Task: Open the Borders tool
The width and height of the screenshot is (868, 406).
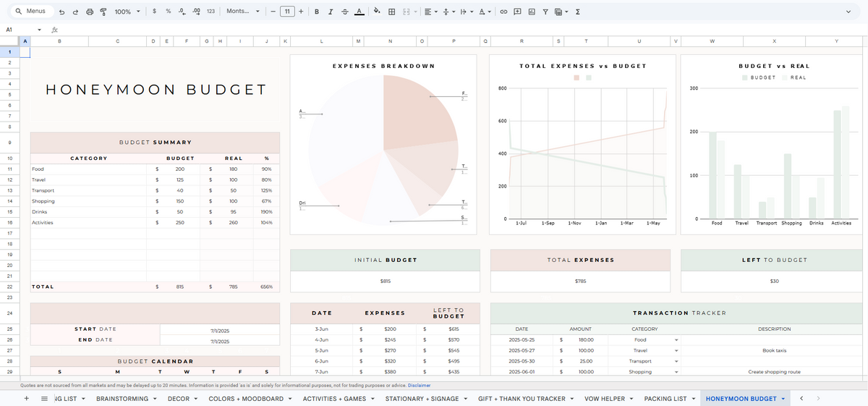Action: [391, 12]
